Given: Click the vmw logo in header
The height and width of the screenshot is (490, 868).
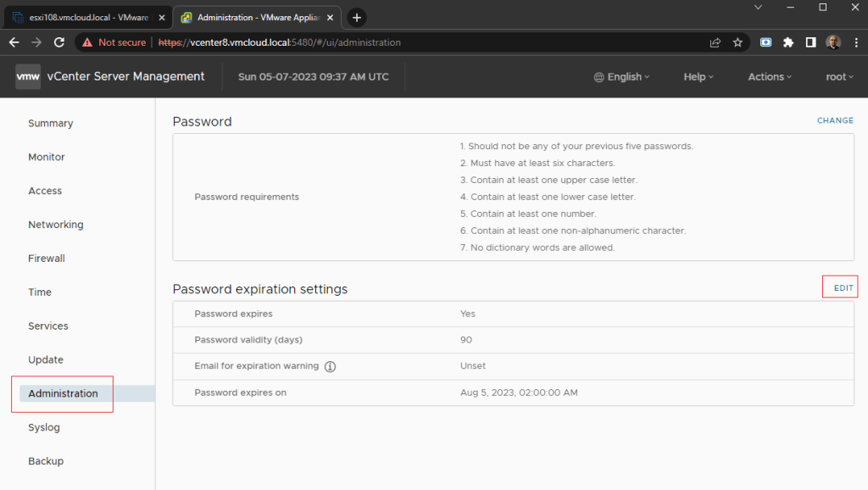Looking at the screenshot, I should point(28,76).
